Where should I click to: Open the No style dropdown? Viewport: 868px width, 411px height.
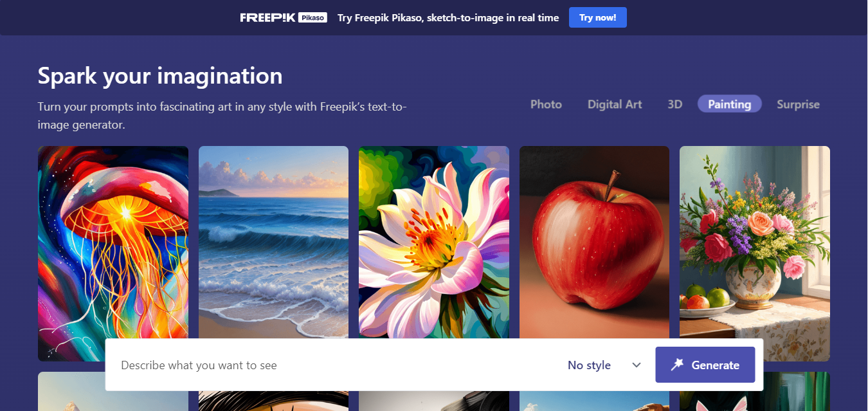604,365
